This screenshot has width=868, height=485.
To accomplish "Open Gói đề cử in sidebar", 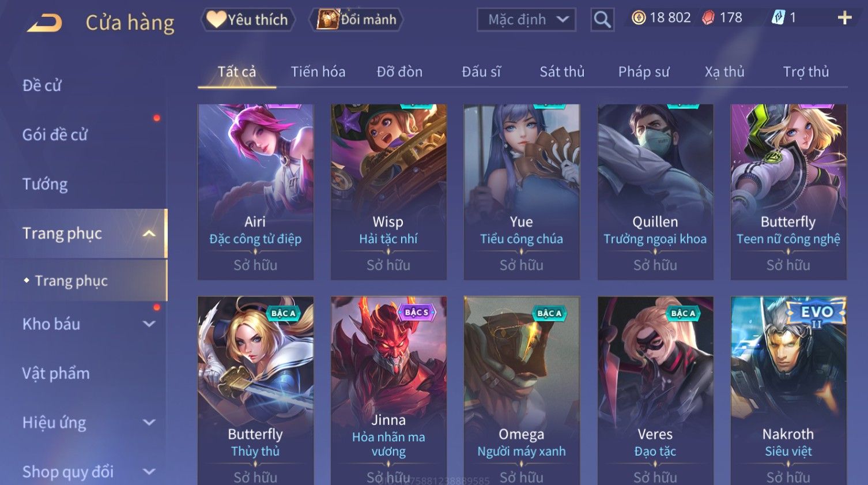I will coord(55,135).
